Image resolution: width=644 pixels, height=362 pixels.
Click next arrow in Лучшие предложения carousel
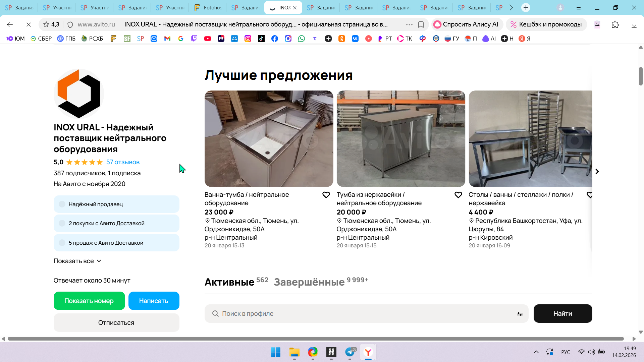(597, 172)
